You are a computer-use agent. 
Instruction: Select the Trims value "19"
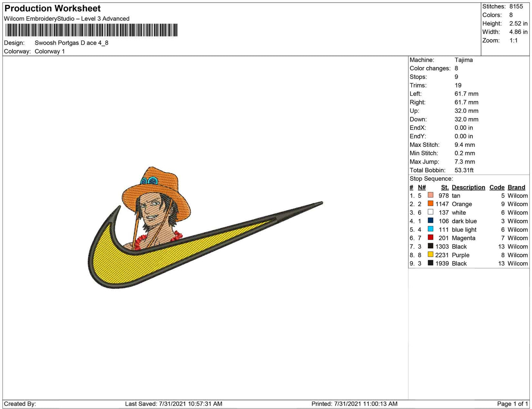[x=458, y=85]
